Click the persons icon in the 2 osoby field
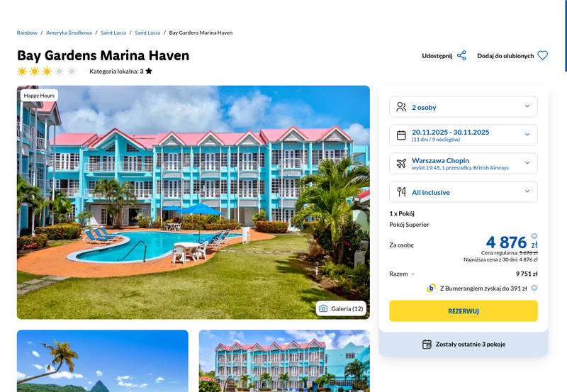This screenshot has width=567, height=392. click(401, 106)
